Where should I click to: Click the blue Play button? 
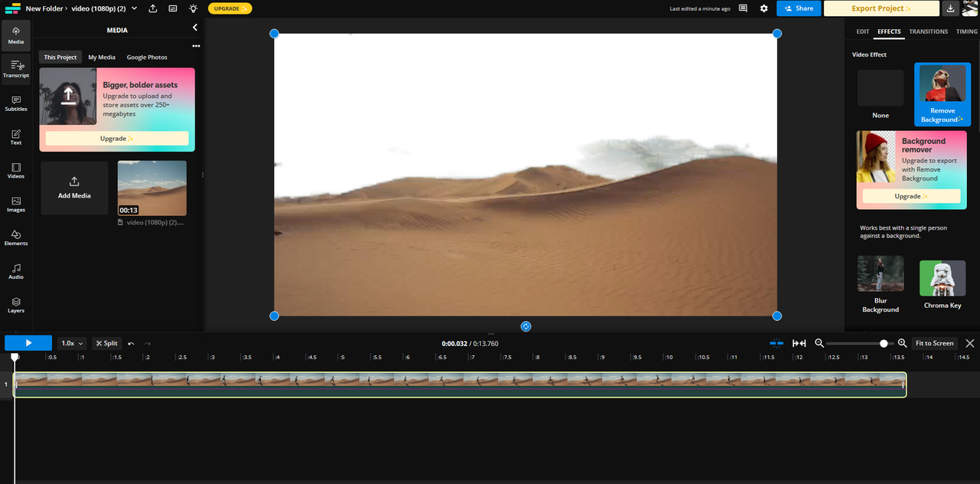[x=28, y=343]
